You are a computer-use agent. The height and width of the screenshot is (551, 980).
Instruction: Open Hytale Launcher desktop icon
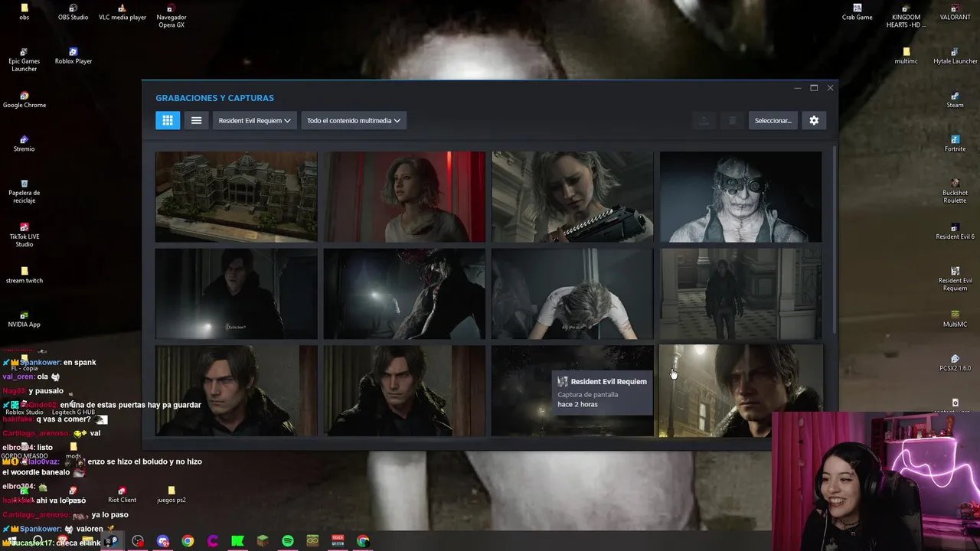coord(955,56)
